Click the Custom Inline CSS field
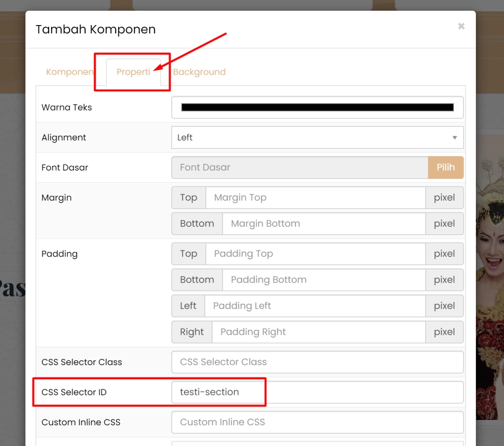This screenshot has width=504, height=446. pyautogui.click(x=317, y=422)
